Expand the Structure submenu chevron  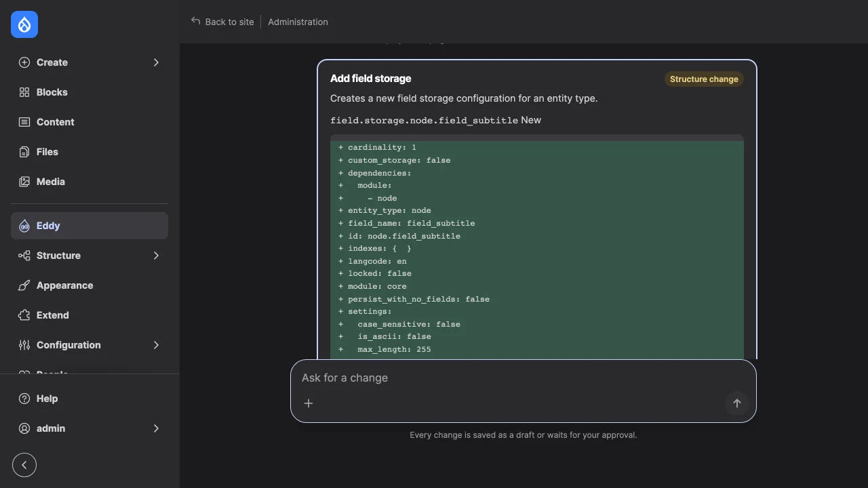pos(156,256)
